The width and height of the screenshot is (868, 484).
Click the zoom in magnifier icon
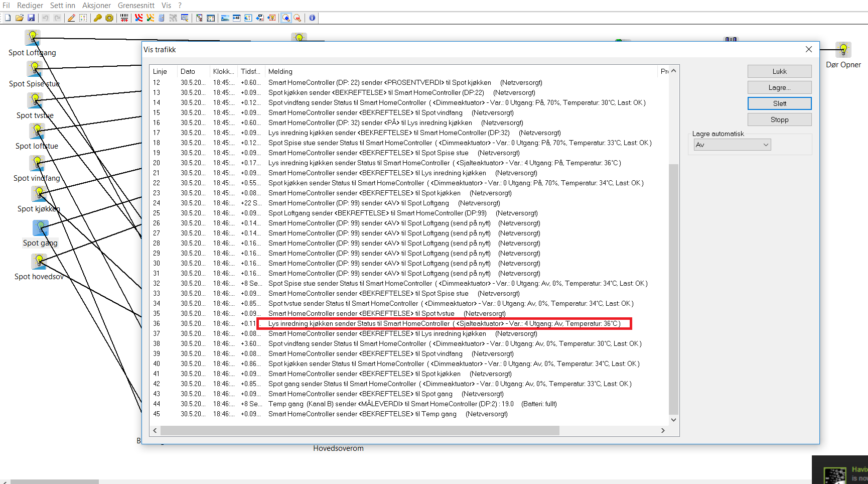pyautogui.click(x=286, y=18)
